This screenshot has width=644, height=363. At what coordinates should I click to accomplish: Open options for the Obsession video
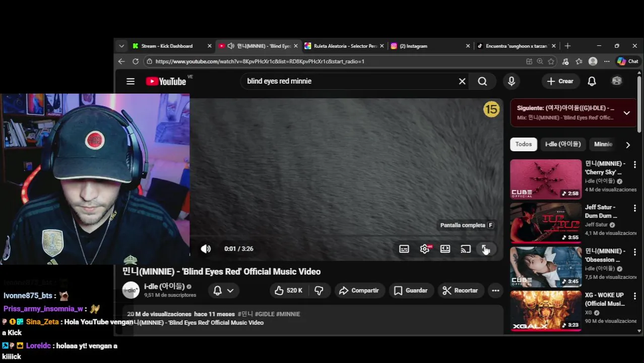(635, 252)
